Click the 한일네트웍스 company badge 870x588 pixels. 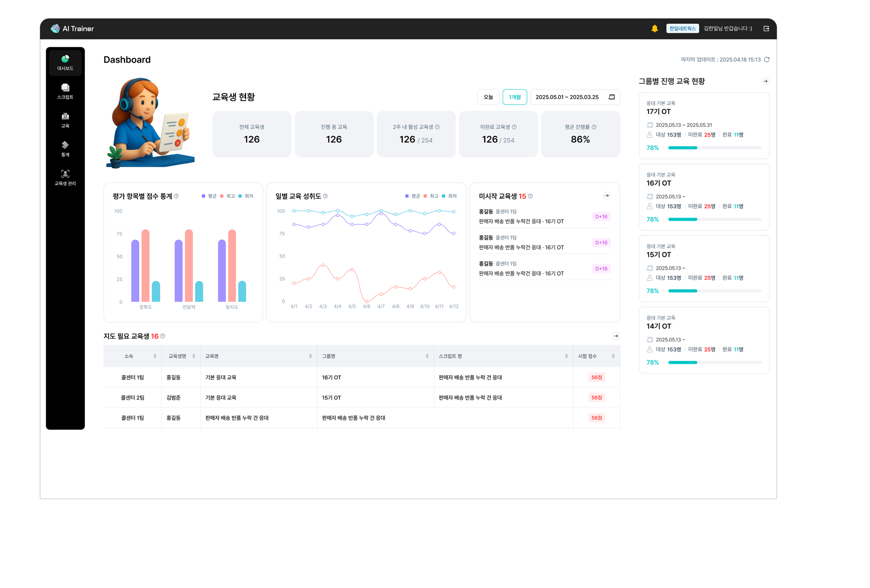682,28
